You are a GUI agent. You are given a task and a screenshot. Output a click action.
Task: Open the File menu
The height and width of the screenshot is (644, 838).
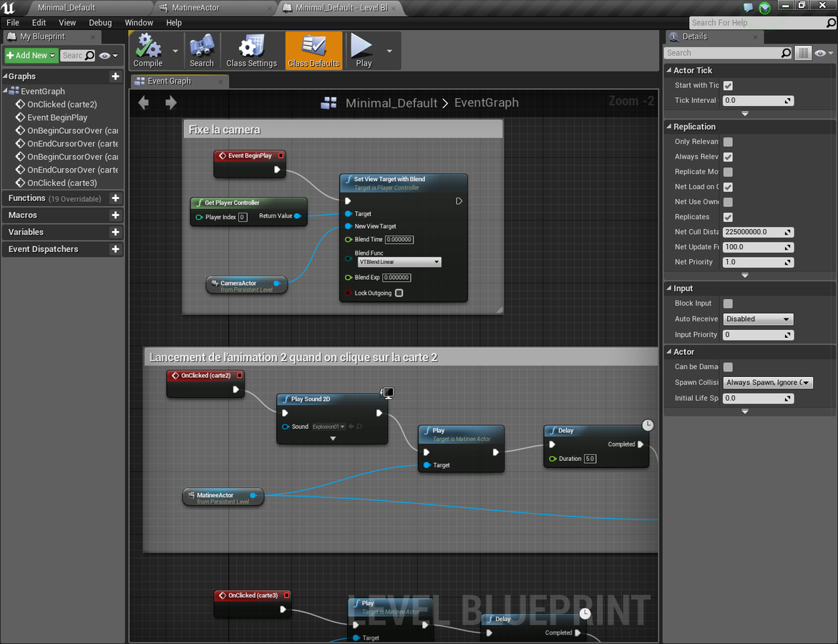coord(13,22)
